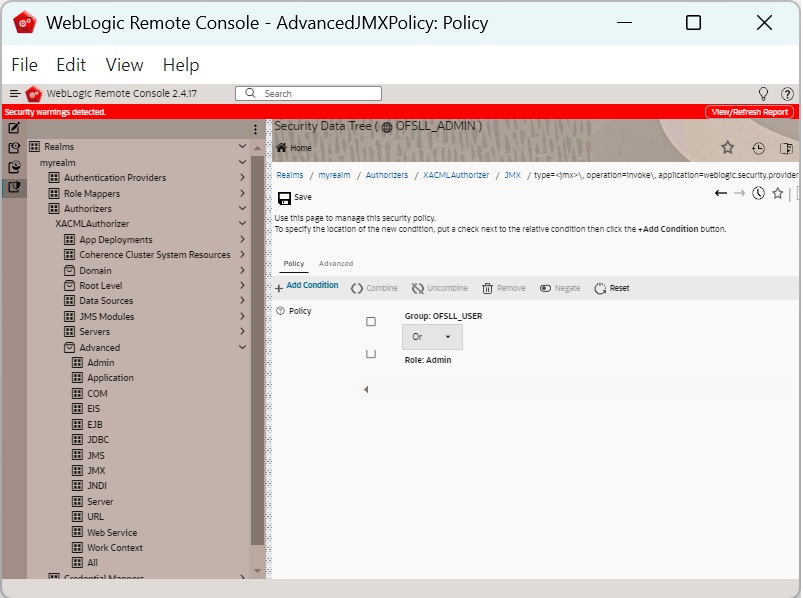
Task: Click the Save disk icon
Action: point(284,198)
